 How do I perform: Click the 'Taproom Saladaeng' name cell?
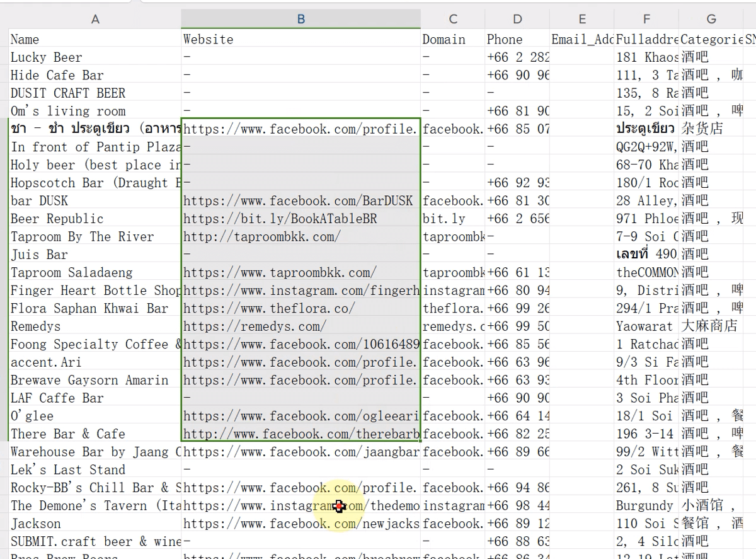(95, 273)
